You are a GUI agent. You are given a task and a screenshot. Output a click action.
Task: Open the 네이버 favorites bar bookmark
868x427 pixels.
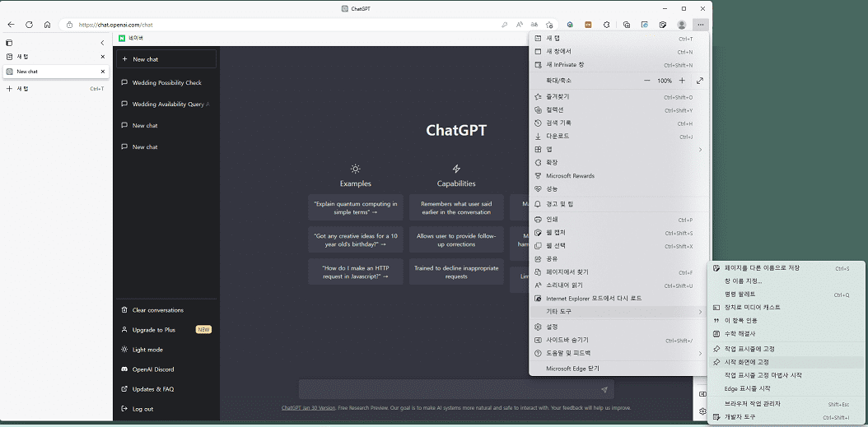coord(131,38)
